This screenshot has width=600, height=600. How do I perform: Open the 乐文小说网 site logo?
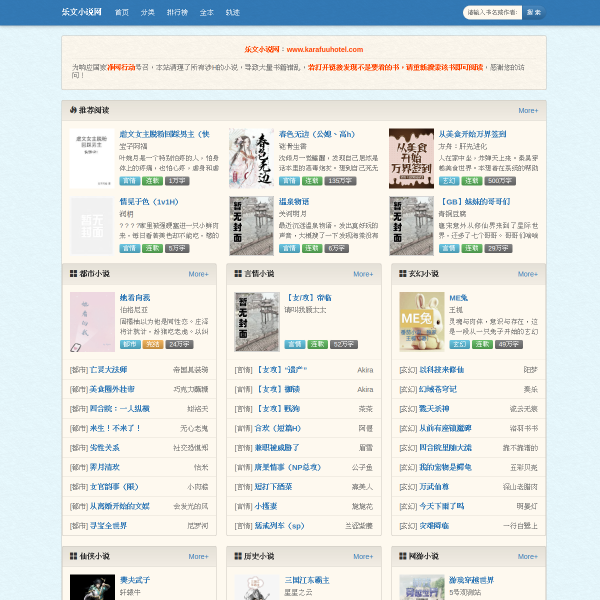pyautogui.click(x=82, y=12)
